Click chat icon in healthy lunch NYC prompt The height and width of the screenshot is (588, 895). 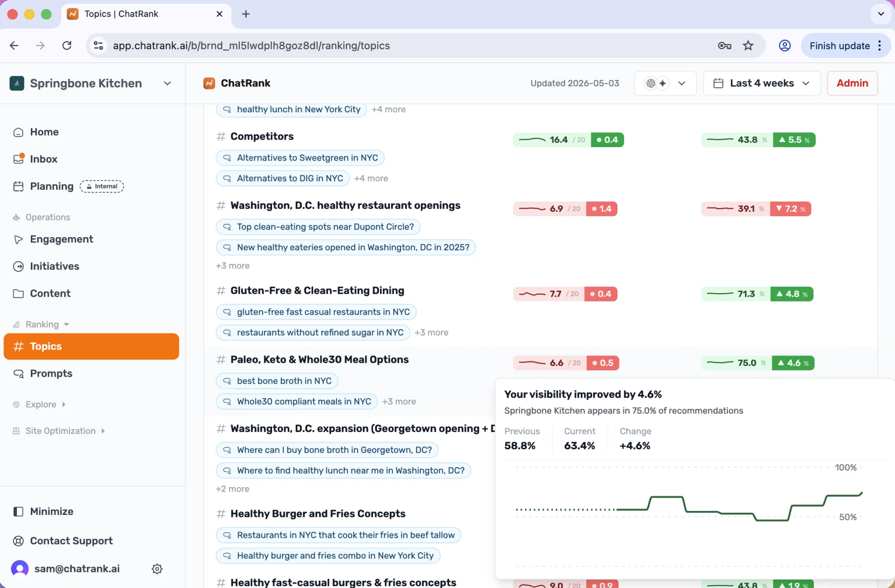pos(227,109)
